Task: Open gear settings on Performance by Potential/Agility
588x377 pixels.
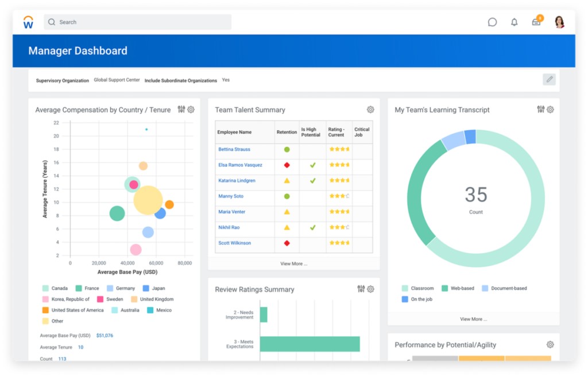Action: (550, 345)
